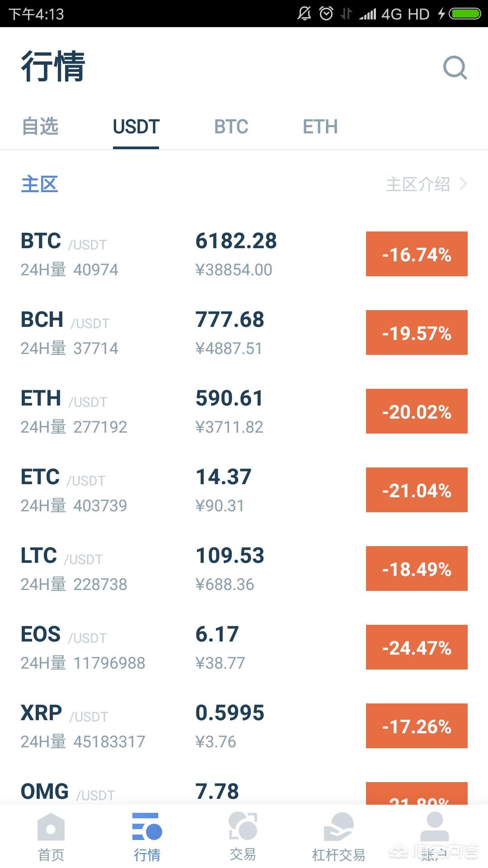
Task: Open the LTC/USDT price 109.53
Action: point(230,556)
